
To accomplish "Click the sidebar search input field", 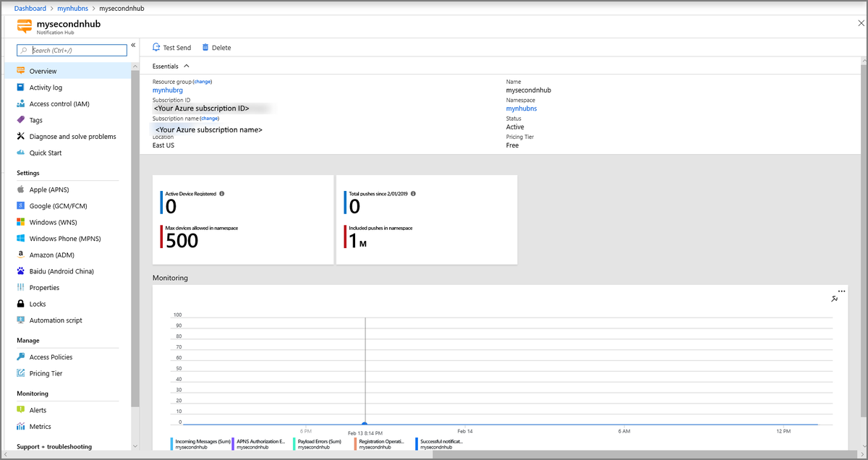I will (72, 51).
